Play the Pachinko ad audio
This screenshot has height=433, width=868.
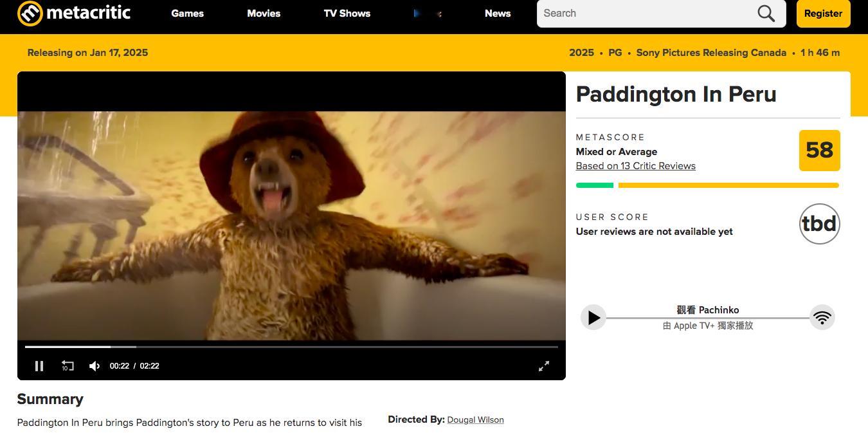click(x=593, y=317)
